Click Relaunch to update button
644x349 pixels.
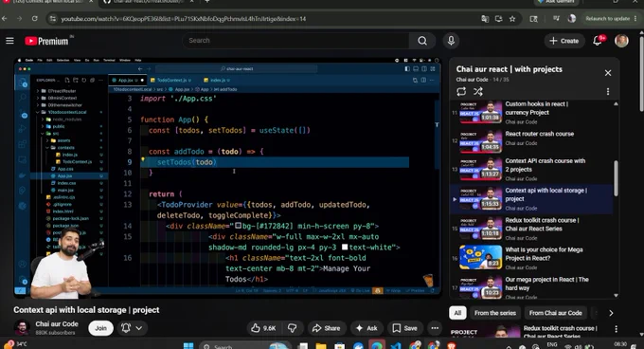coord(607,19)
